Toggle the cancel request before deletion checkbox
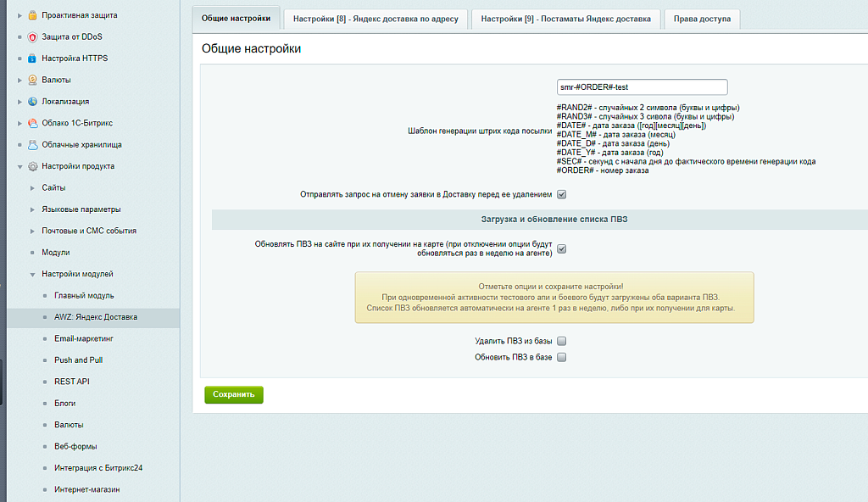Screen dimensions: 868x502 click(561, 194)
